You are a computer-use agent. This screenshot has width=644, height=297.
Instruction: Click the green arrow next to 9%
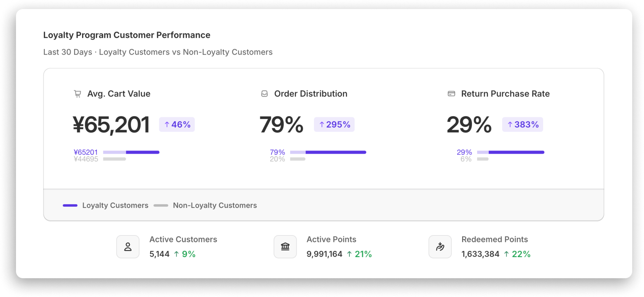coord(177,254)
